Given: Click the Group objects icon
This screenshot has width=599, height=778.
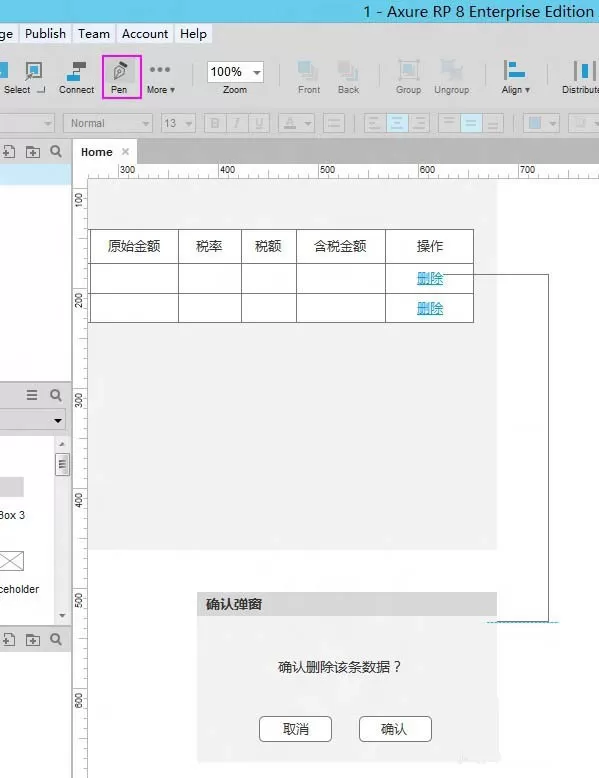Looking at the screenshot, I should pyautogui.click(x=408, y=77).
